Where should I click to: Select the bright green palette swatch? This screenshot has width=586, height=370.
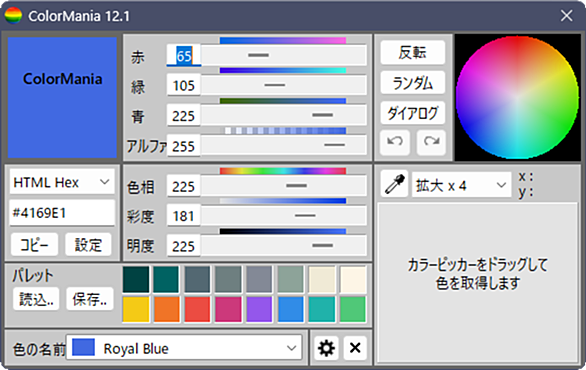[x=353, y=309]
